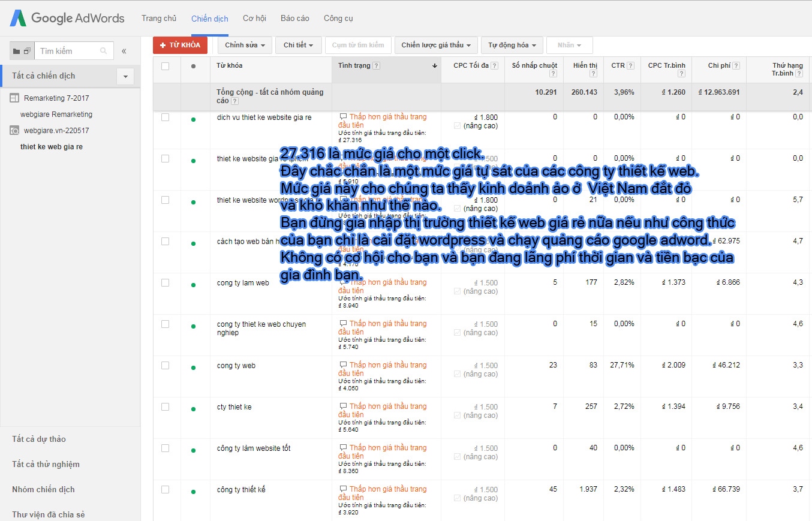Viewport: 812px width, 521px height.
Task: Click the Google AdWords logo
Action: click(x=67, y=18)
